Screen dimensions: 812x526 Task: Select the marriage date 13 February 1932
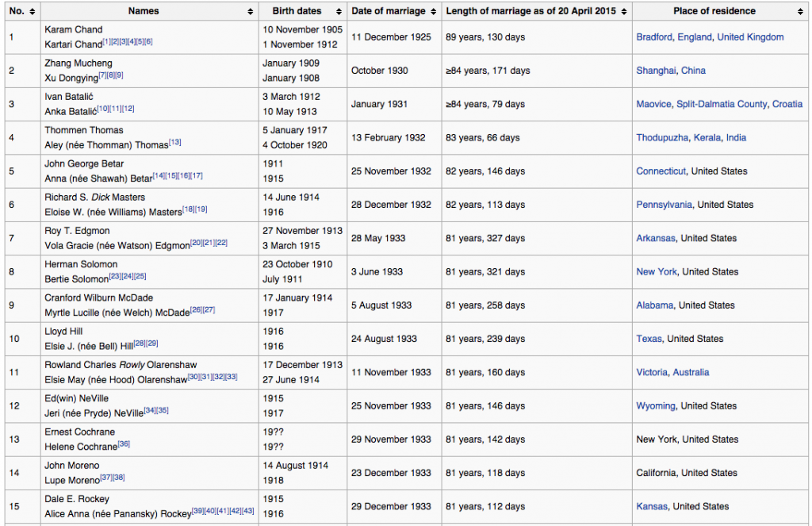[389, 138]
